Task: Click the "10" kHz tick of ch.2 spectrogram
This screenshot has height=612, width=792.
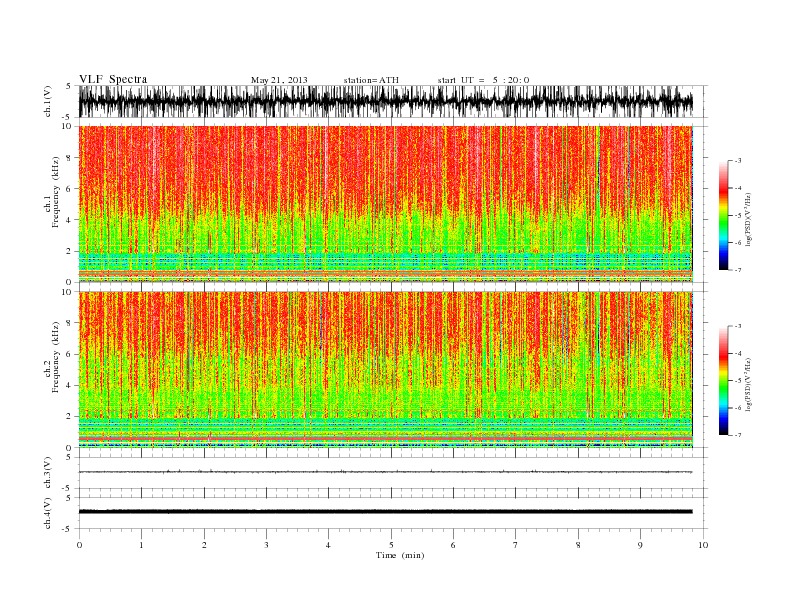Action: click(x=67, y=292)
